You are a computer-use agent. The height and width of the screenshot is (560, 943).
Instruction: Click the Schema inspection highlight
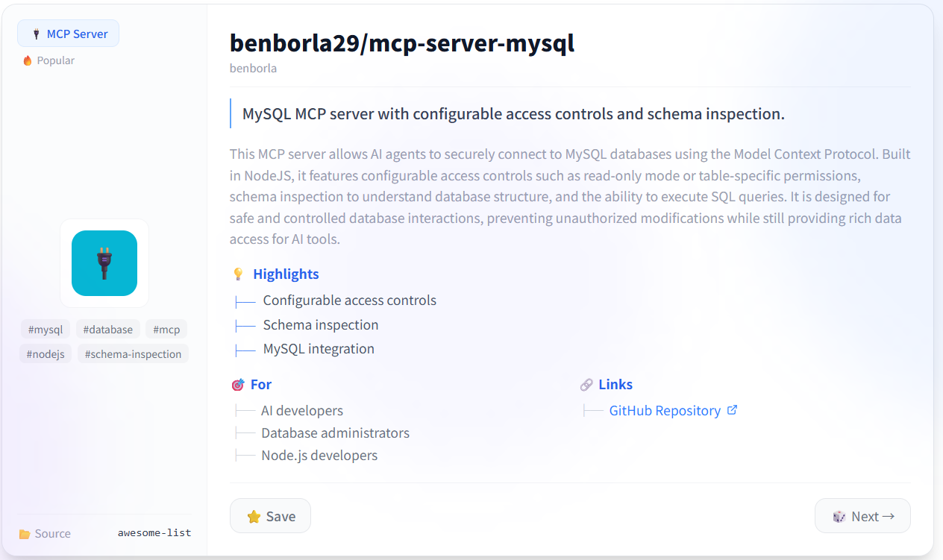pyautogui.click(x=321, y=325)
